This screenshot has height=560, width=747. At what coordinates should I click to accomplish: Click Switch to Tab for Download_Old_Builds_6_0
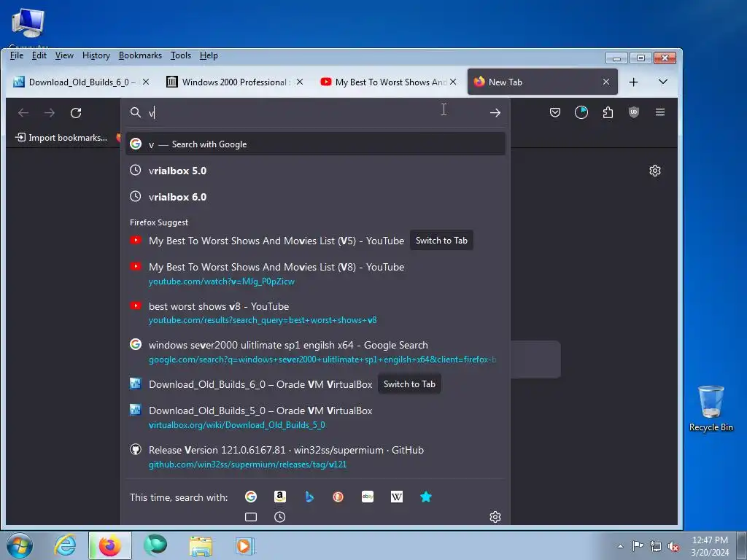409,384
